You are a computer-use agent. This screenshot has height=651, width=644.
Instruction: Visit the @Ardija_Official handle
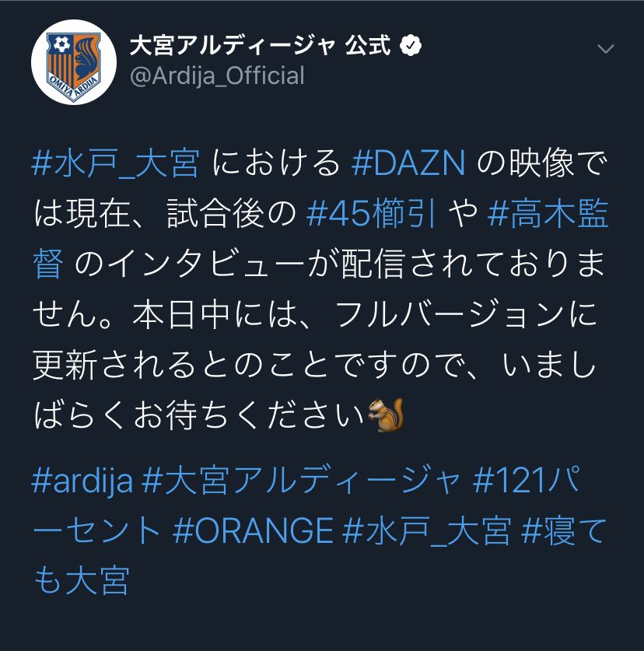(x=217, y=76)
